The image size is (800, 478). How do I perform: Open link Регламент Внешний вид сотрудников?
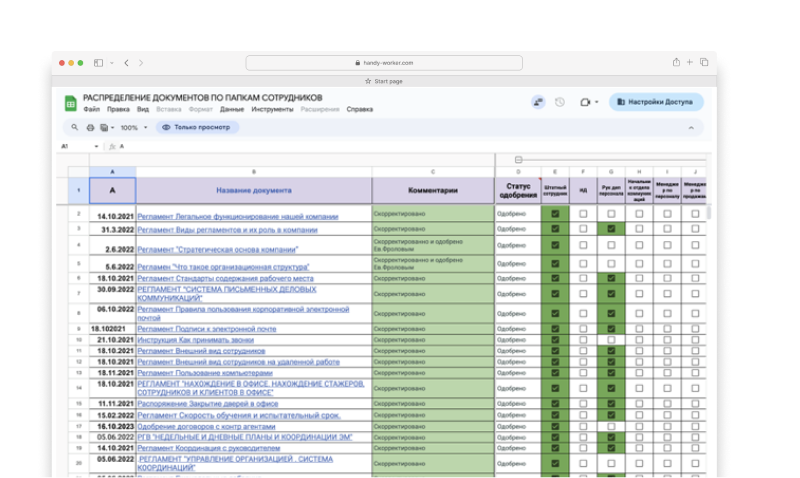201,351
